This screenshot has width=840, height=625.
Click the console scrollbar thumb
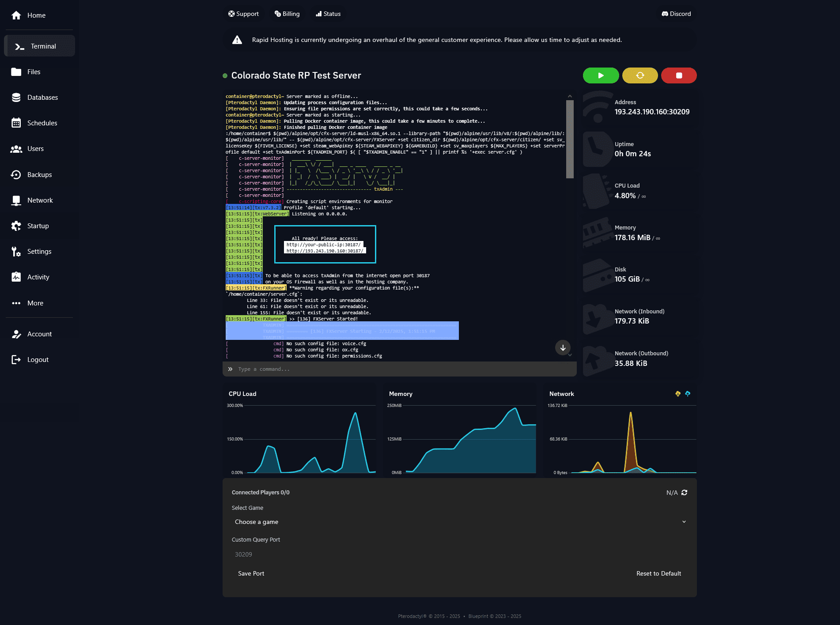point(570,139)
